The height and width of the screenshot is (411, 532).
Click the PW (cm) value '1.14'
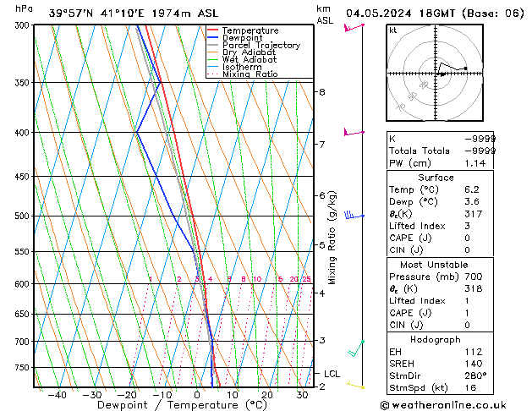[475, 163]
